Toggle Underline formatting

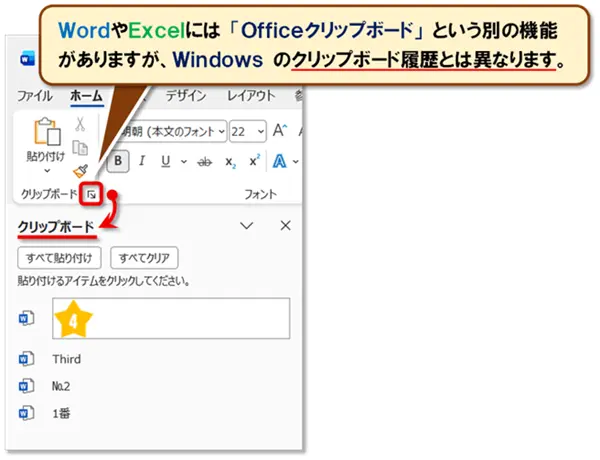[165, 161]
